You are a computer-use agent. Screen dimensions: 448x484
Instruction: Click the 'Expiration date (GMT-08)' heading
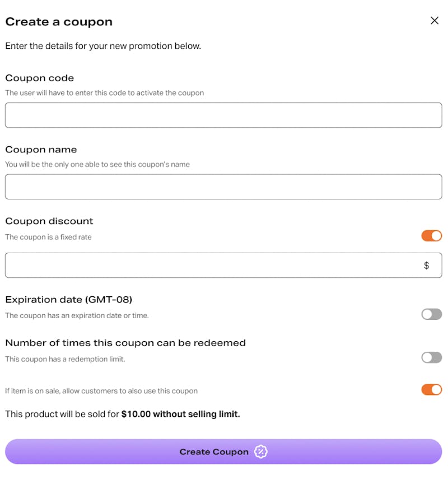point(68,299)
